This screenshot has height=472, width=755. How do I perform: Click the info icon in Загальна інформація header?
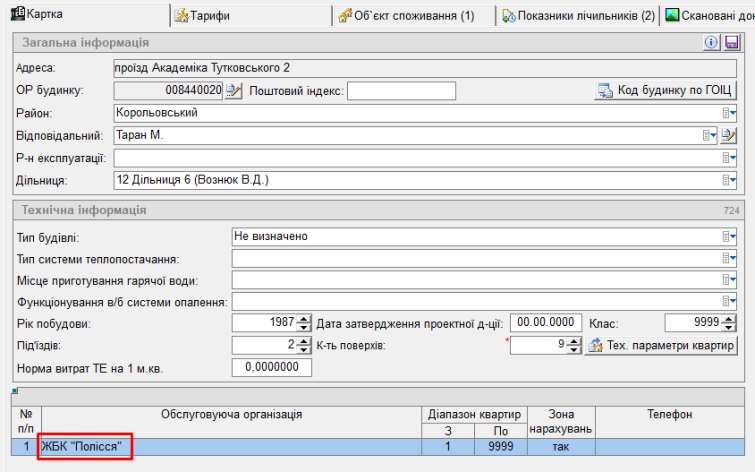[712, 42]
